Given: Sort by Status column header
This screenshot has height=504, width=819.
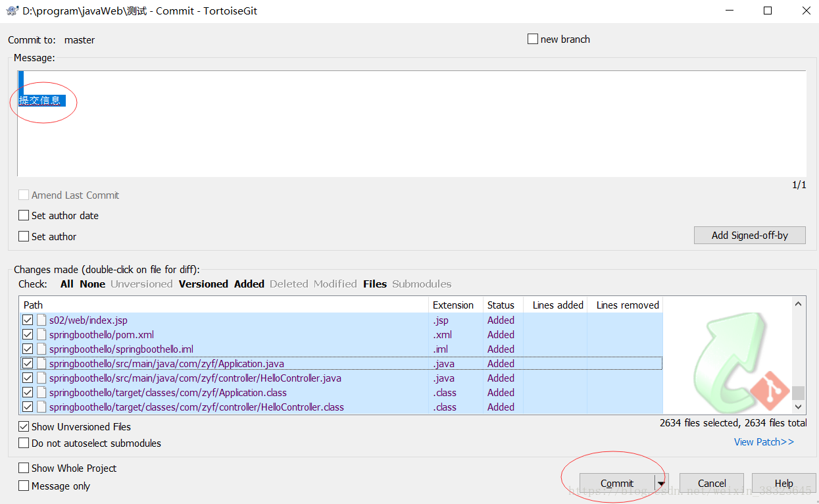Looking at the screenshot, I should [503, 305].
